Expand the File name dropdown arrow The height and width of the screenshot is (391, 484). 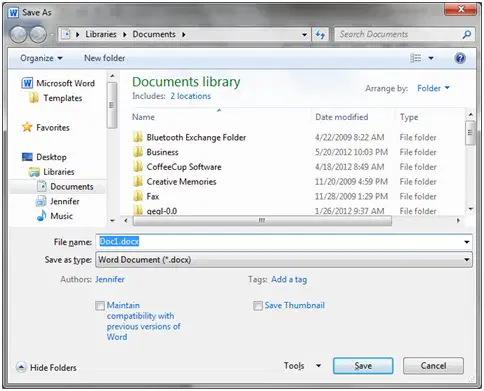pyautogui.click(x=467, y=242)
